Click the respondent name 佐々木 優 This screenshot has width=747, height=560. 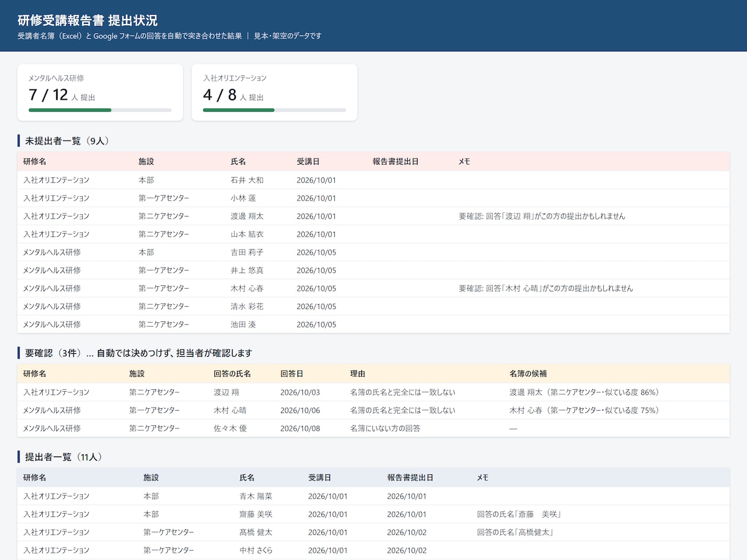coord(230,428)
